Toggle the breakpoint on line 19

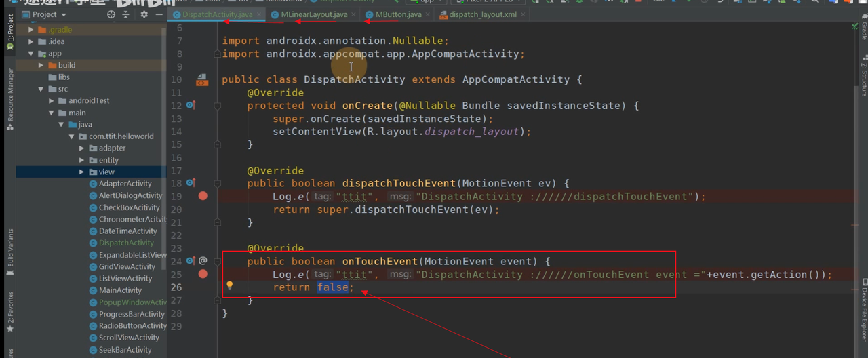[x=202, y=196]
